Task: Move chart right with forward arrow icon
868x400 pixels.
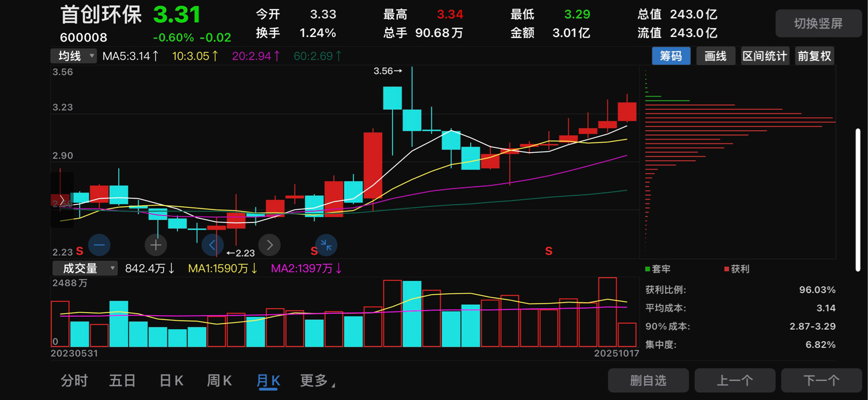Action: (x=270, y=245)
